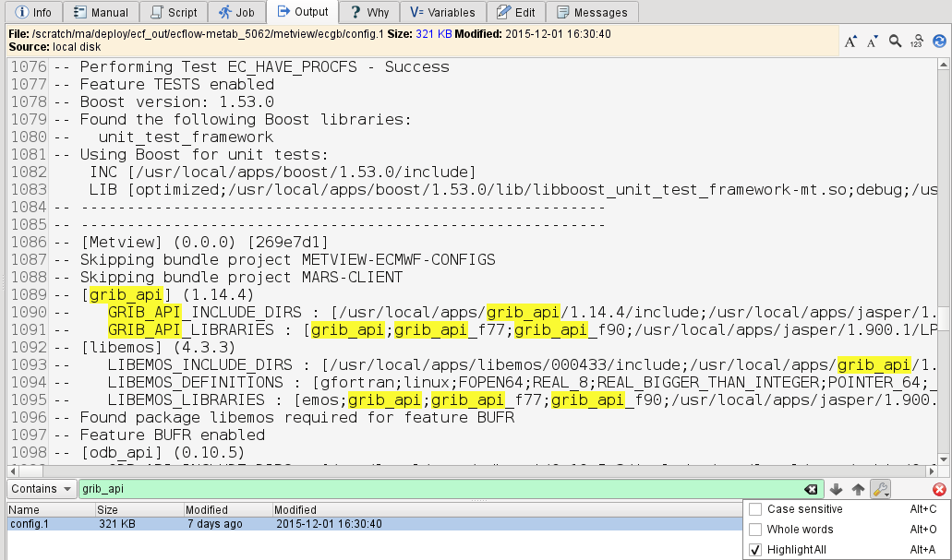This screenshot has width=952, height=560.
Task: Open the Contains match mode dropdown
Action: click(42, 489)
